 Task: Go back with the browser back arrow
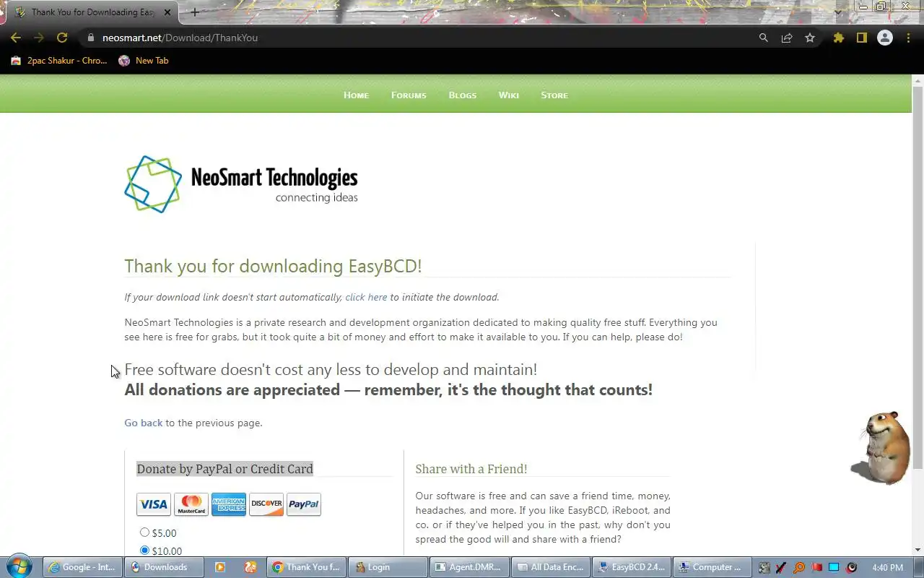(16, 38)
